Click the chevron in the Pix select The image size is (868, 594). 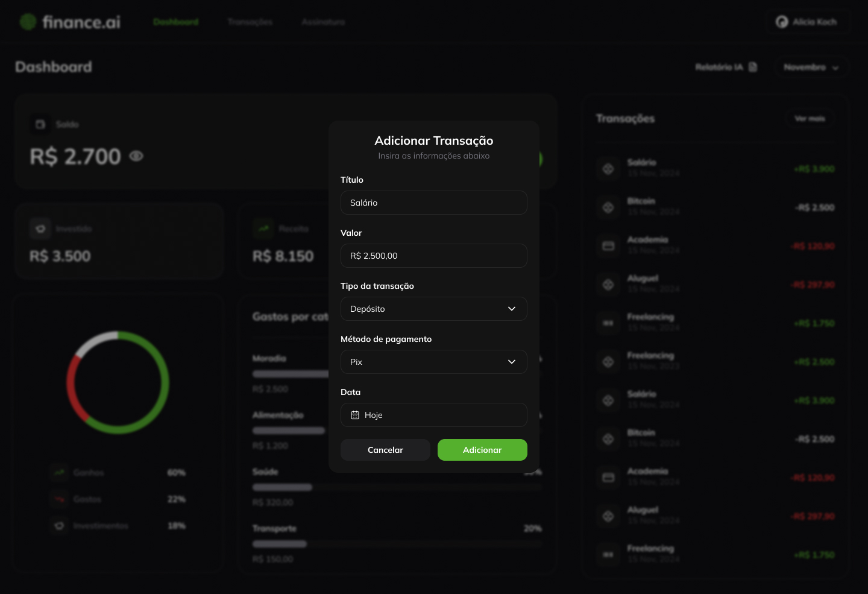pos(512,362)
